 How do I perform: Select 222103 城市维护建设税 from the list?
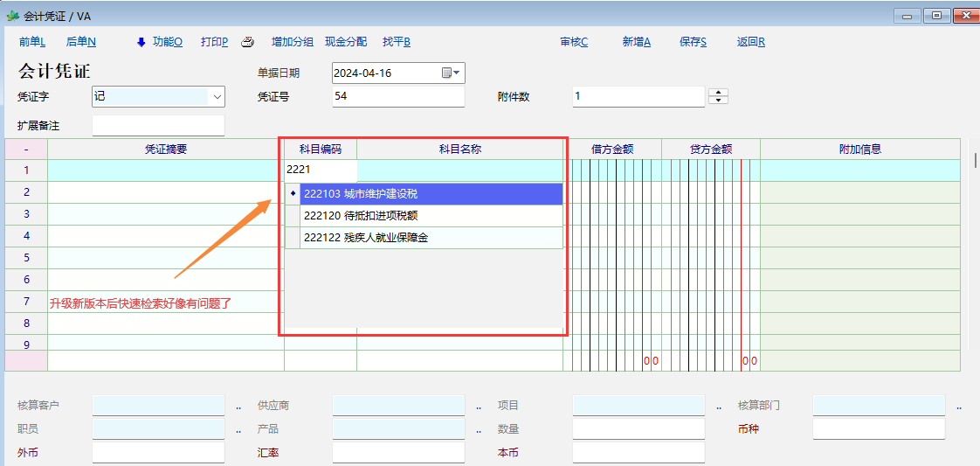pyautogui.click(x=430, y=193)
